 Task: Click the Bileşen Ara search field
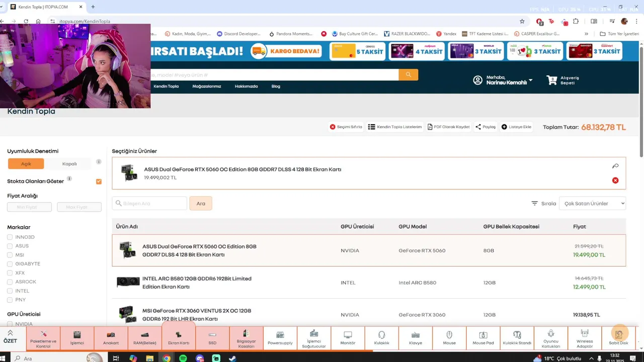(149, 204)
